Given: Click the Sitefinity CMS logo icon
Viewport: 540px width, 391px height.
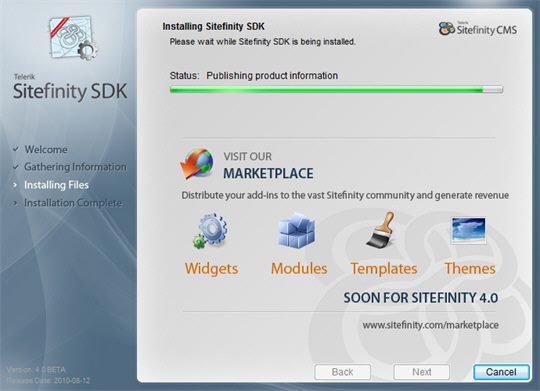Looking at the screenshot, I should (447, 28).
